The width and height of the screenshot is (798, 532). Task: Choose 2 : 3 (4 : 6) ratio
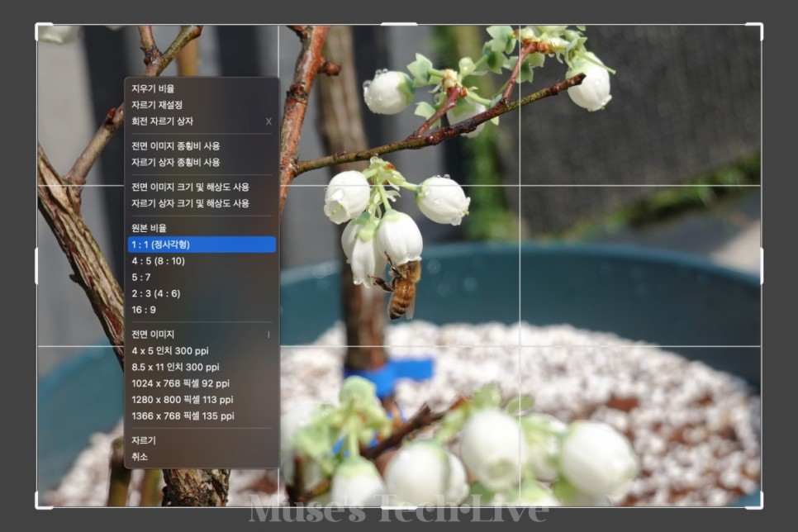[x=202, y=294]
